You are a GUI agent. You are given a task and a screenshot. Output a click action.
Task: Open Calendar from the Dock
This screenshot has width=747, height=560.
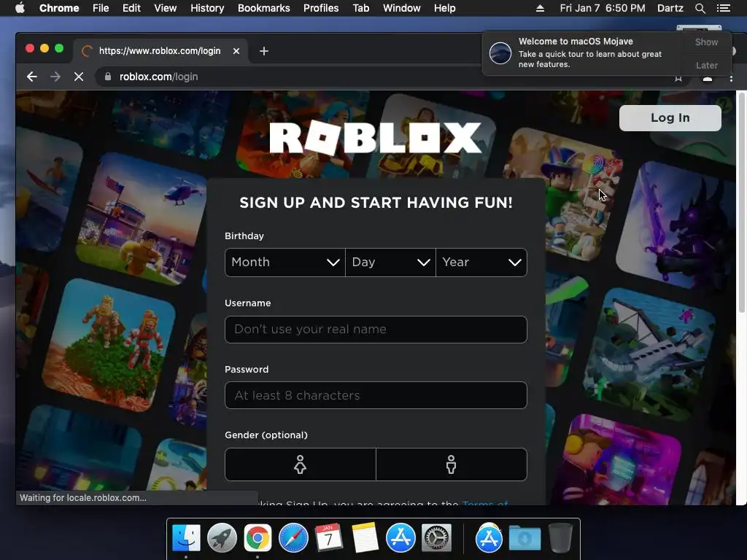(329, 538)
